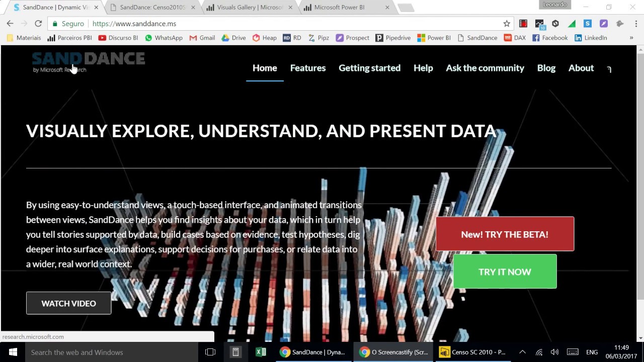
Task: Open the Discurso BI bookmark
Action: (118, 38)
